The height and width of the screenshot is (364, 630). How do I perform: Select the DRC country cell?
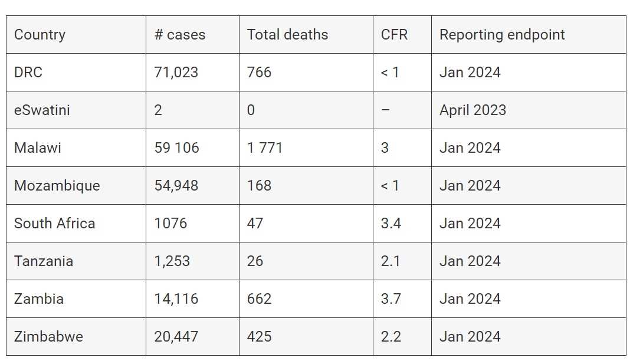(28, 73)
